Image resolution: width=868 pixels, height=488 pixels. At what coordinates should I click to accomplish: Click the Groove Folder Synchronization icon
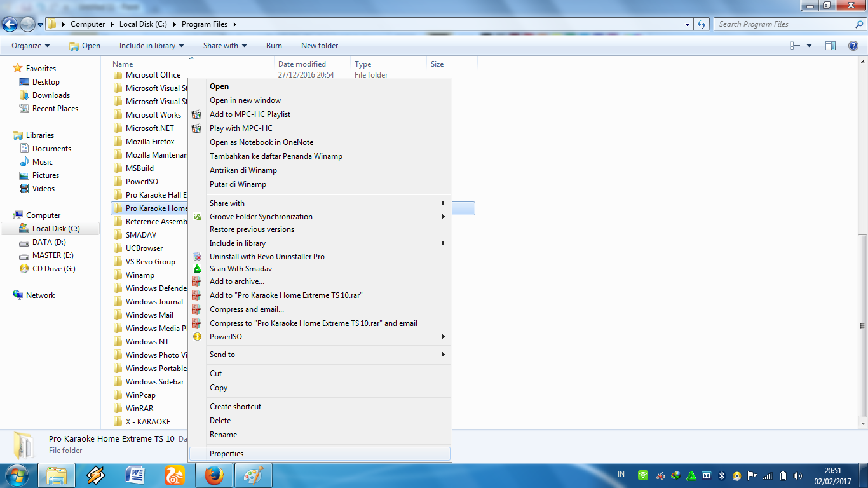[x=197, y=217]
